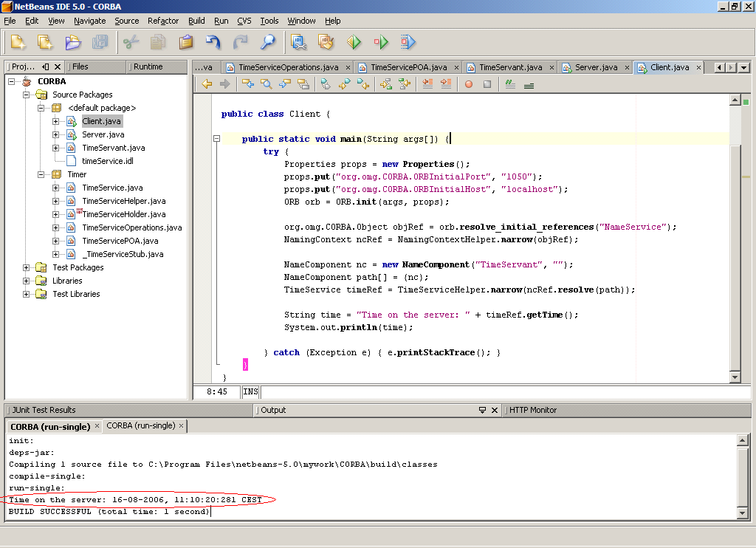Image resolution: width=756 pixels, height=548 pixels.
Task: Open the editor tab list dropdown arrow
Action: click(x=744, y=67)
